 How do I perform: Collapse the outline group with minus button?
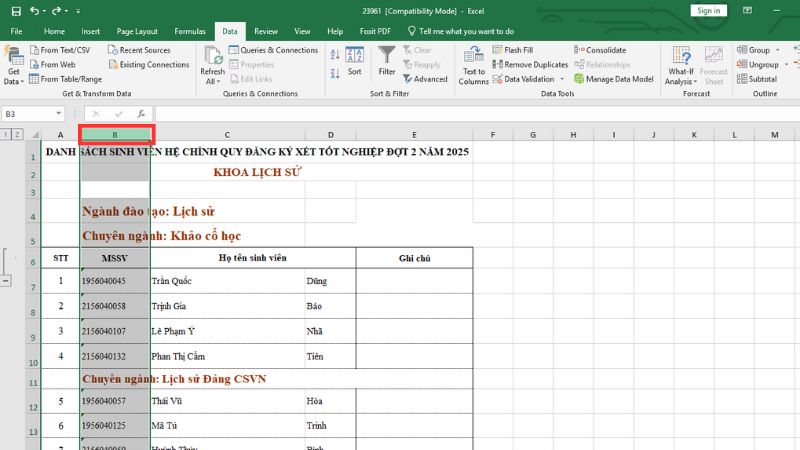(x=6, y=281)
